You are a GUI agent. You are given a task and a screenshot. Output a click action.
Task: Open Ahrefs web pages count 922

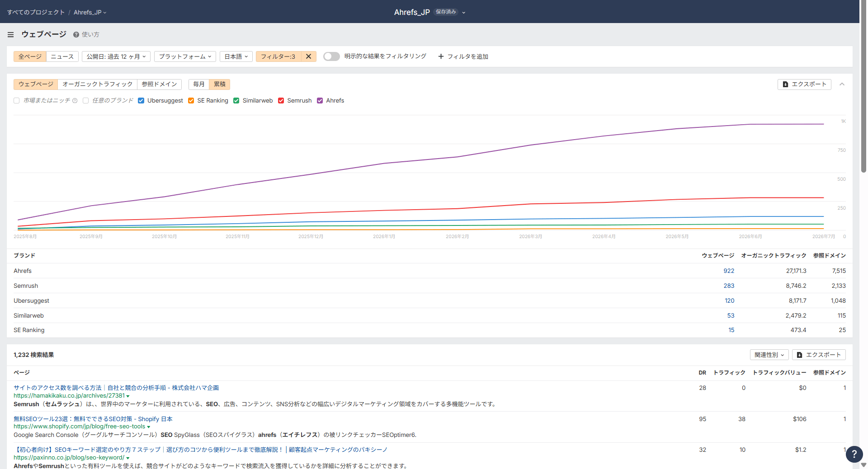pos(729,271)
